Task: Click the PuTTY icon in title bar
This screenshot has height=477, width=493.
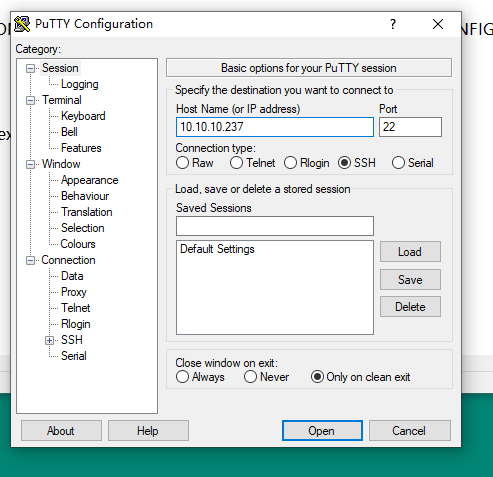Action: click(x=22, y=24)
